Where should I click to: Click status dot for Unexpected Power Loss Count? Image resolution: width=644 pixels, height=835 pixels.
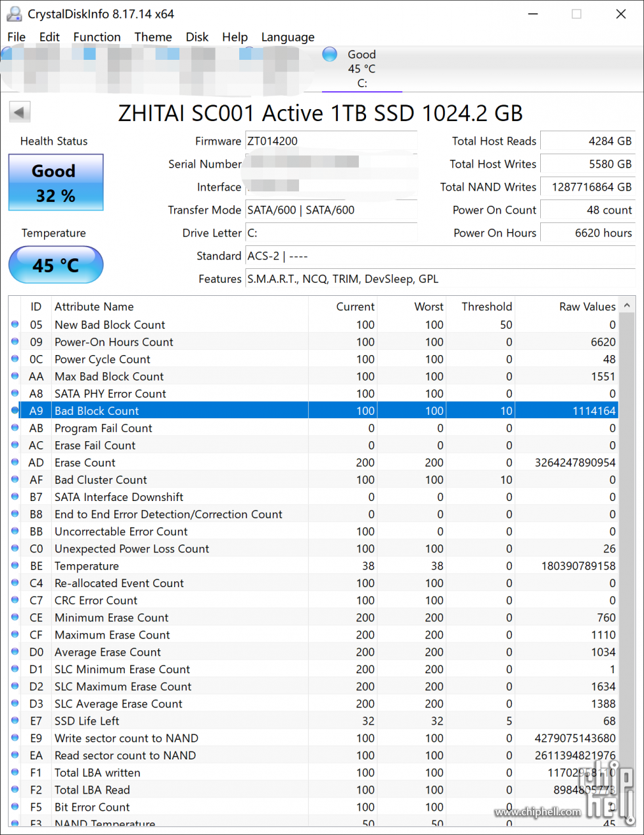click(15, 548)
